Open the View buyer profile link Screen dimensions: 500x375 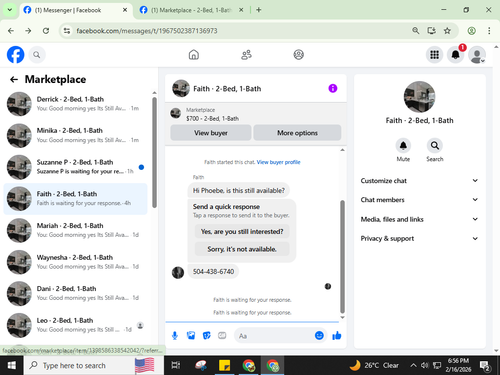[x=278, y=162]
